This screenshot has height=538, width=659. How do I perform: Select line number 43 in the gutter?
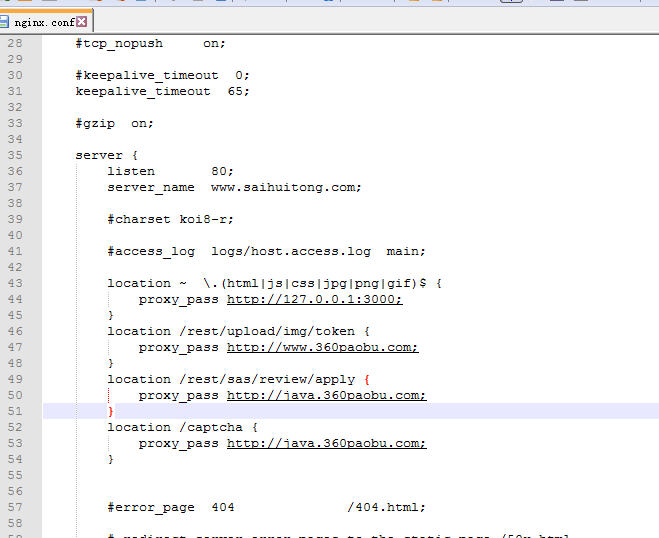click(15, 283)
